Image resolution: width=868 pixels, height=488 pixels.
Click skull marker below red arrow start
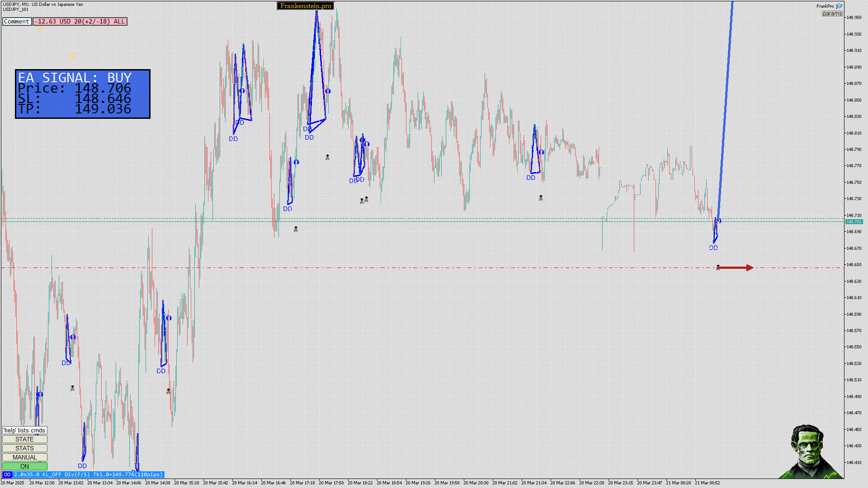pos(718,267)
